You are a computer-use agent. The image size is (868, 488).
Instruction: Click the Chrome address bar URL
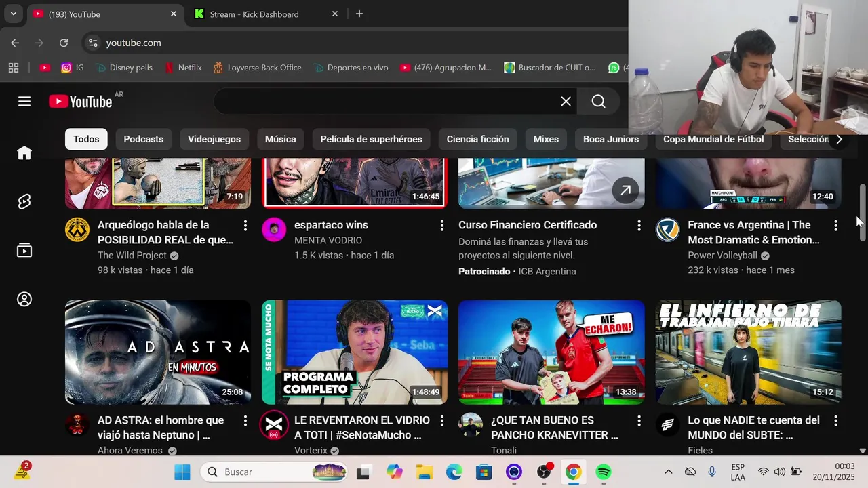pos(134,43)
